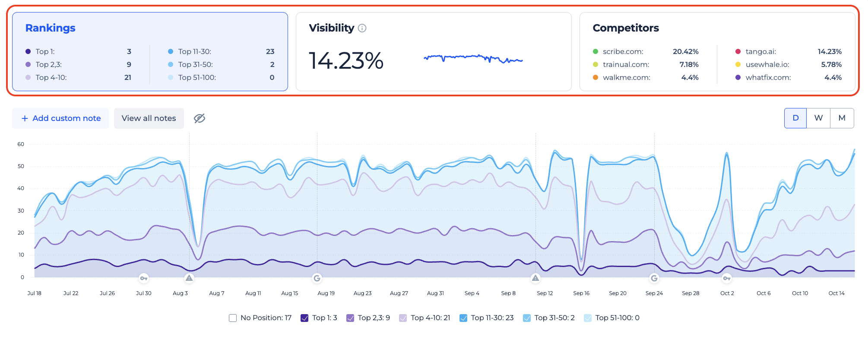Image resolution: width=868 pixels, height=350 pixels.
Task: Click the Top 31-50: ranking row
Action: [221, 64]
